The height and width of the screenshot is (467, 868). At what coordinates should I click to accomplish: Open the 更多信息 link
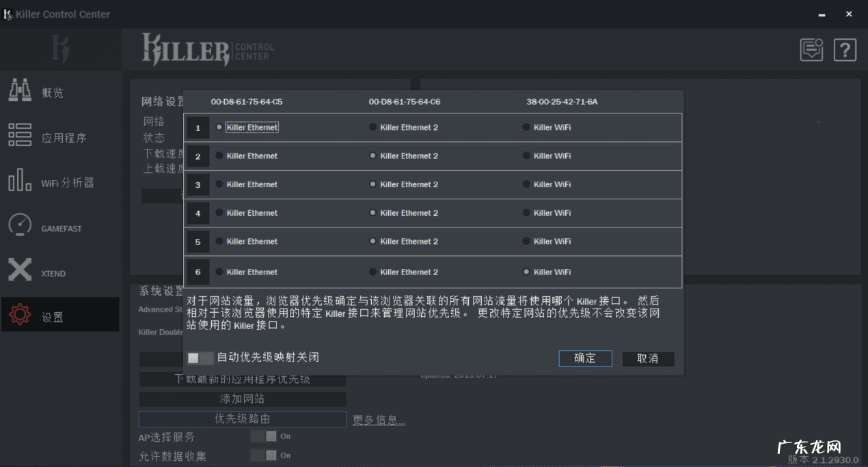coord(378,420)
